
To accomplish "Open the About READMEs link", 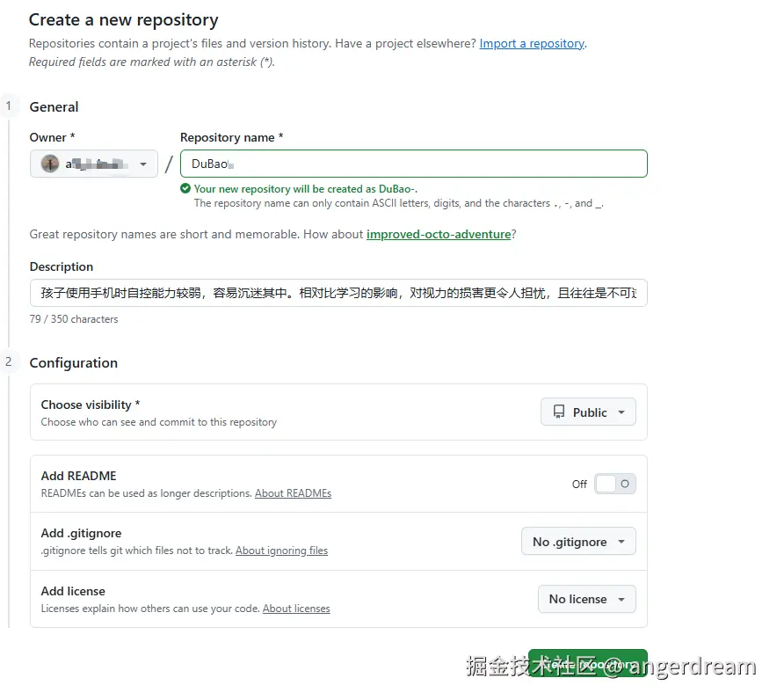I will click(293, 493).
